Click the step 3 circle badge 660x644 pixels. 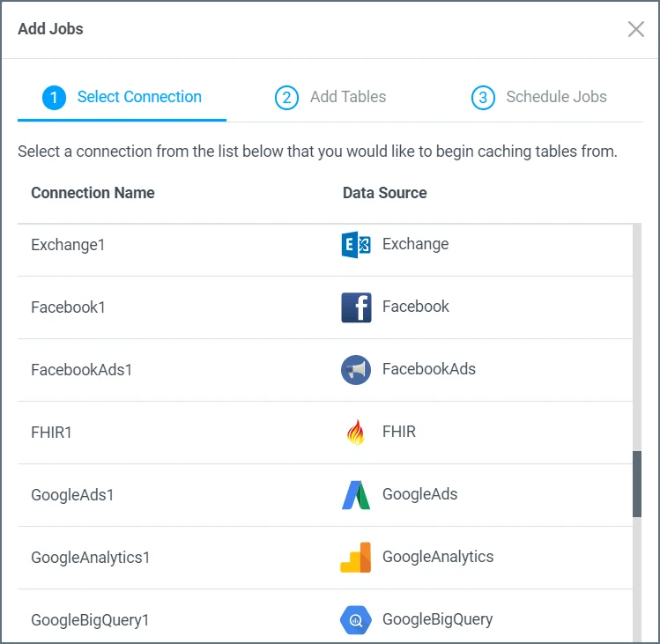(x=483, y=98)
